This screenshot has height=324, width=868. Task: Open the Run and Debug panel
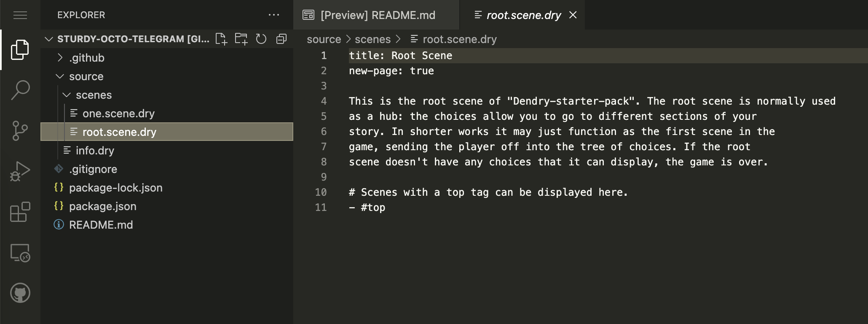20,171
